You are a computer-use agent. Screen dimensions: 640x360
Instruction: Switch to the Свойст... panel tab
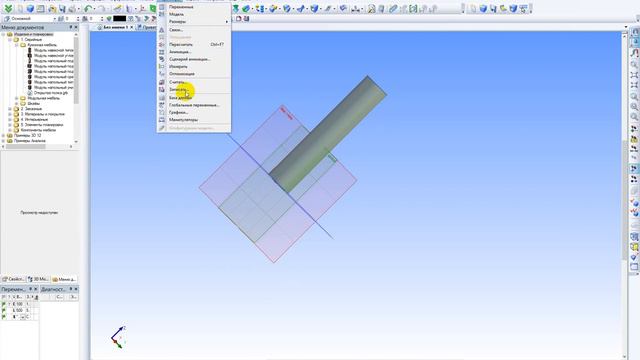coord(13,279)
